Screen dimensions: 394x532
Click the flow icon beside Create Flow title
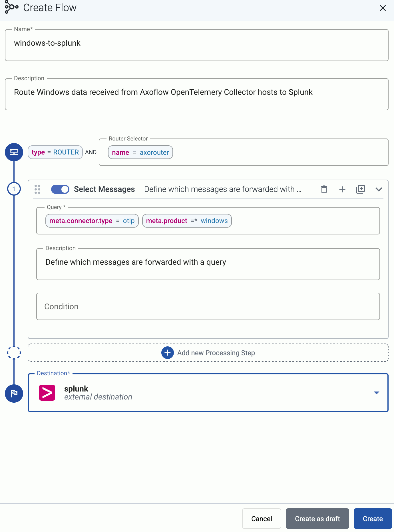pos(12,7)
